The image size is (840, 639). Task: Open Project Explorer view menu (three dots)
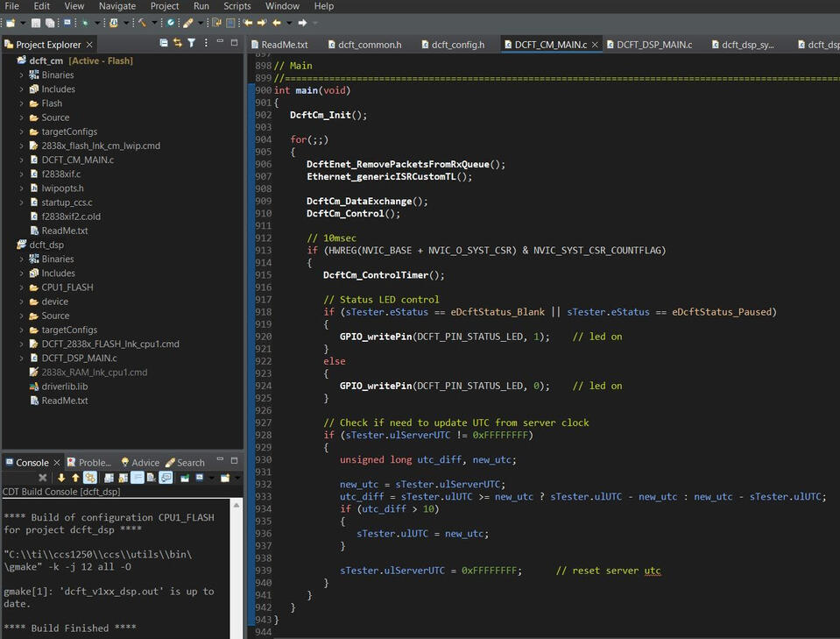point(206,43)
